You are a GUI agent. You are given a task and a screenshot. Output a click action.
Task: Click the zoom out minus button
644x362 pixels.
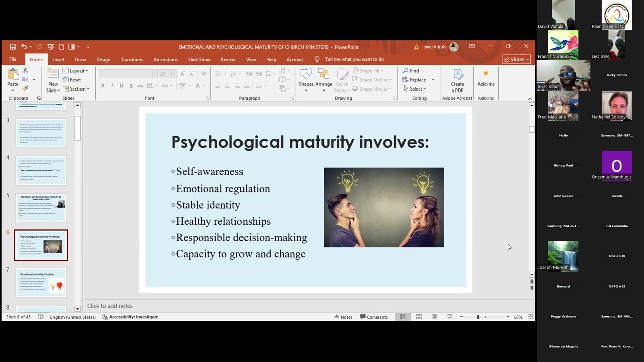click(x=461, y=317)
